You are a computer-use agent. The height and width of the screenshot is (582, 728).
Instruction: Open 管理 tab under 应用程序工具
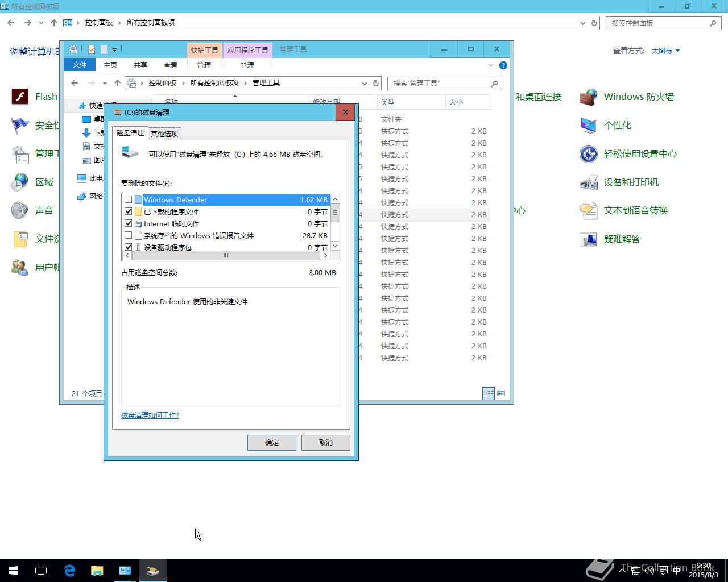(247, 65)
